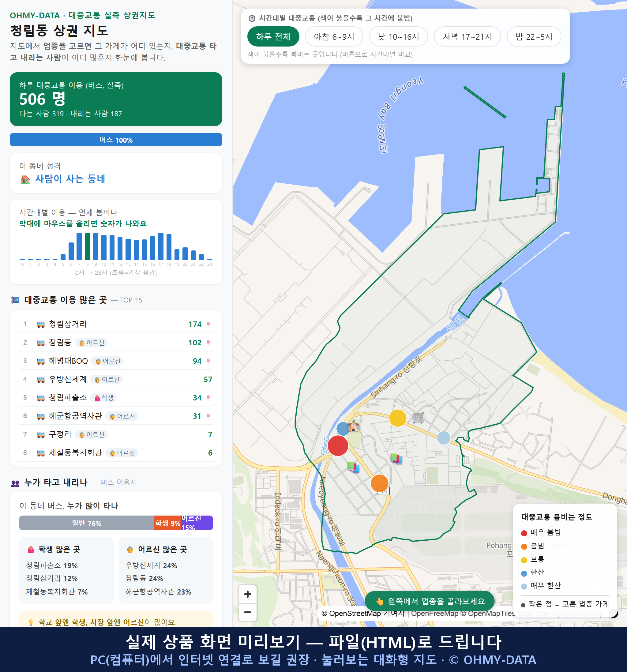Screen dimensions: 627x672
Task: Select the 낮 10~16시 time filter
Action: pyautogui.click(x=399, y=36)
